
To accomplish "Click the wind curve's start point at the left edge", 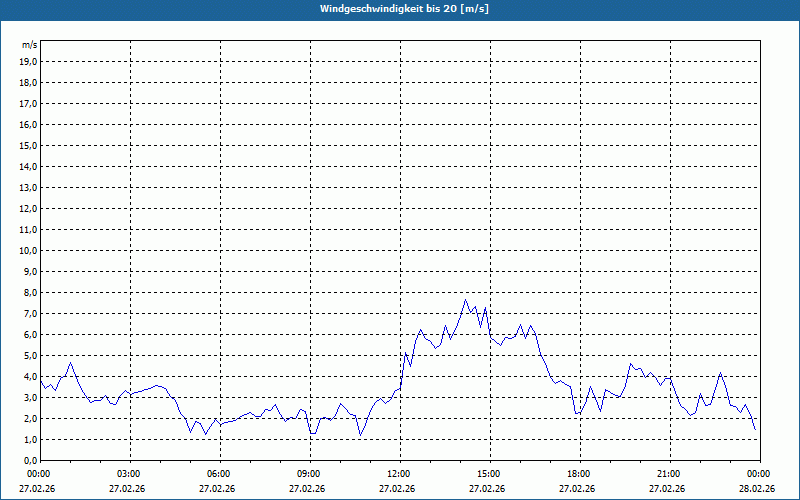I will (41, 380).
